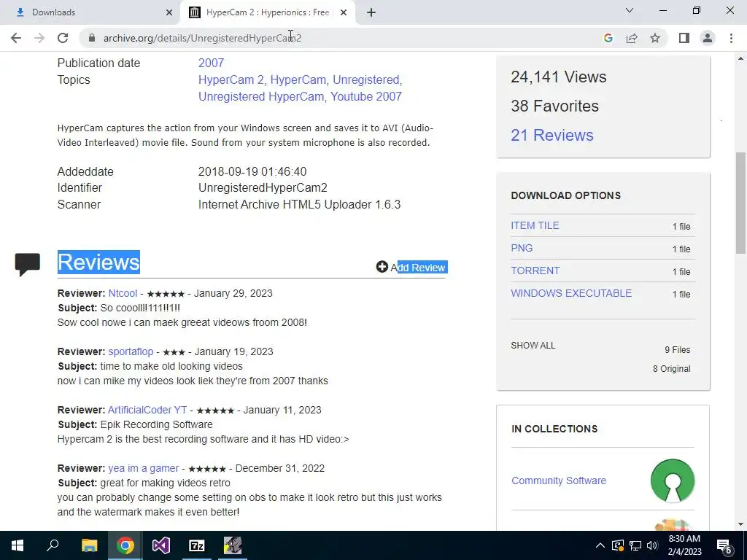Open File Explorer from the taskbar

point(89,545)
